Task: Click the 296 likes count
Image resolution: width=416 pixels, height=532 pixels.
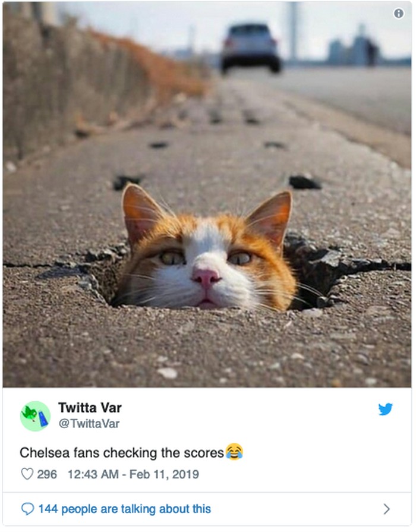Action: click(47, 474)
